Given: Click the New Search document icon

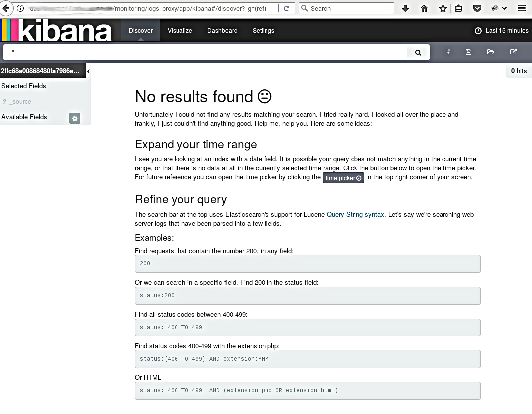Looking at the screenshot, I should pyautogui.click(x=447, y=52).
